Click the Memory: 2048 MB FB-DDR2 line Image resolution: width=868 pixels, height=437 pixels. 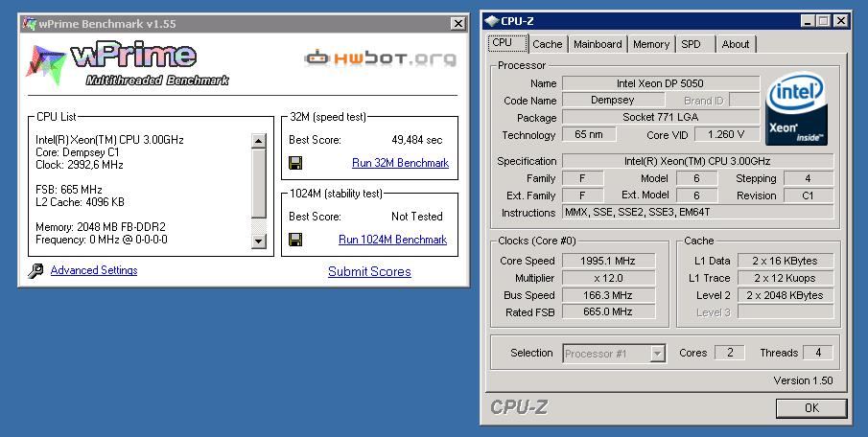100,227
